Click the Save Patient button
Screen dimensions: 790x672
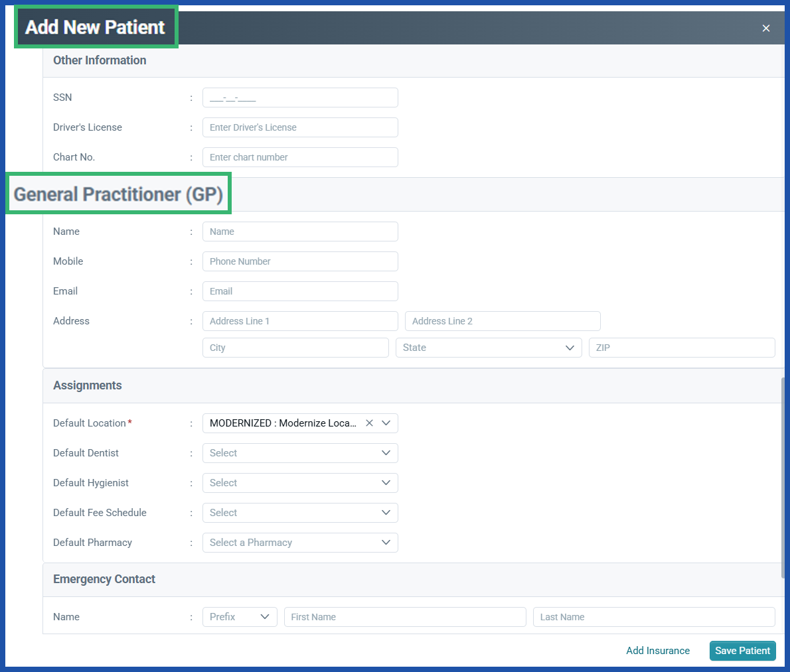[x=742, y=651]
